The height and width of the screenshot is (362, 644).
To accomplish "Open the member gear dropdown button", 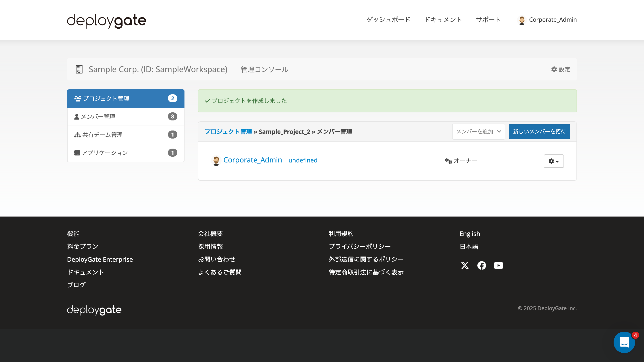I will tap(553, 161).
